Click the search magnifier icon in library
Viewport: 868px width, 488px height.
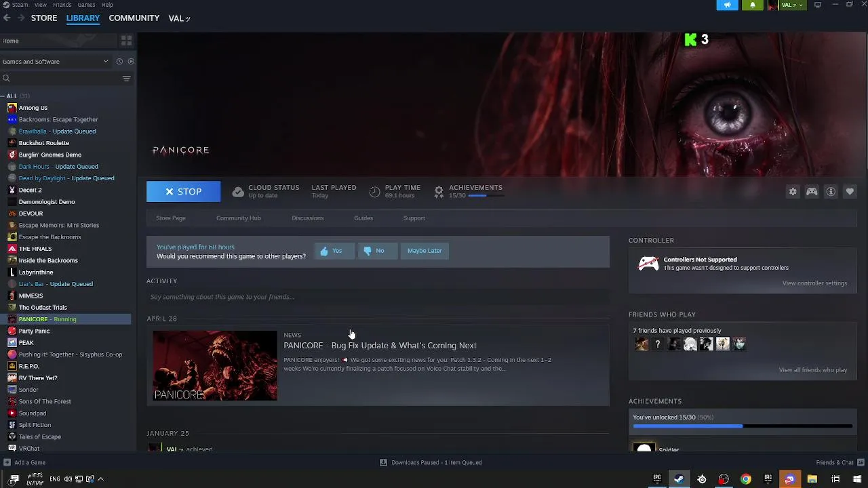(6, 79)
